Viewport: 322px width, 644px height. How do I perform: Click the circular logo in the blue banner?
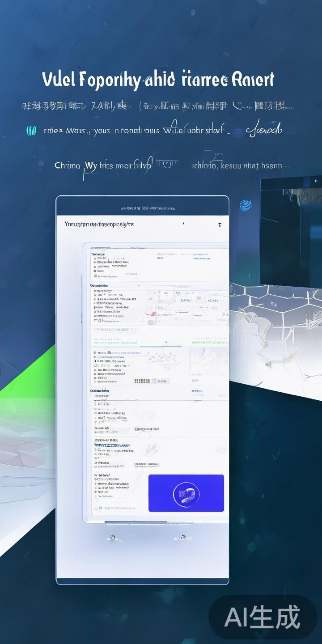[x=186, y=494]
